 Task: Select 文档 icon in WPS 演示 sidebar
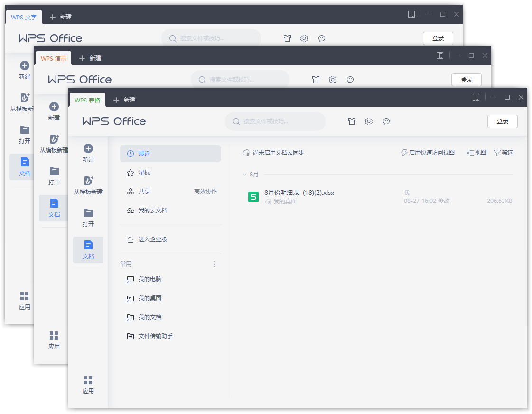[54, 203]
